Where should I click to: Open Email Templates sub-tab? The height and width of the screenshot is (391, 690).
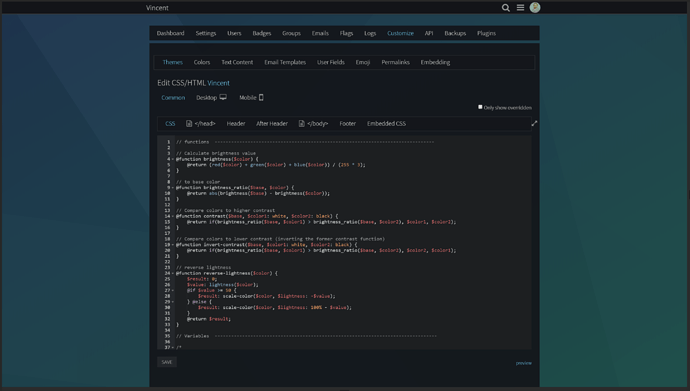click(x=285, y=62)
